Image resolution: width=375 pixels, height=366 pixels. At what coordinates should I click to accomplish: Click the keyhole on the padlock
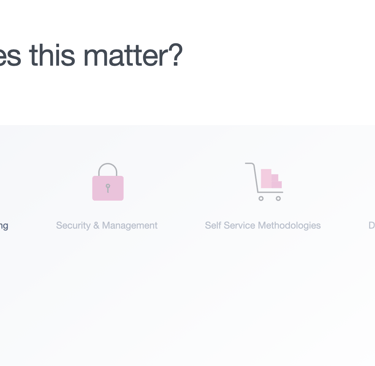pos(108,188)
